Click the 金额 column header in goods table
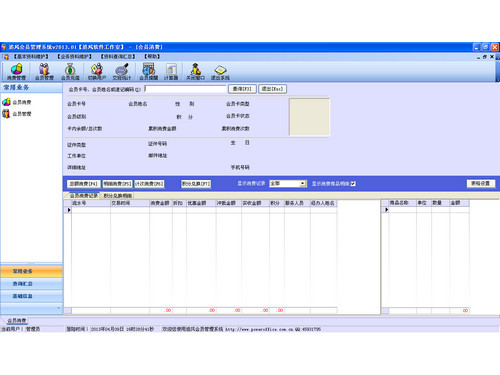 tap(459, 203)
